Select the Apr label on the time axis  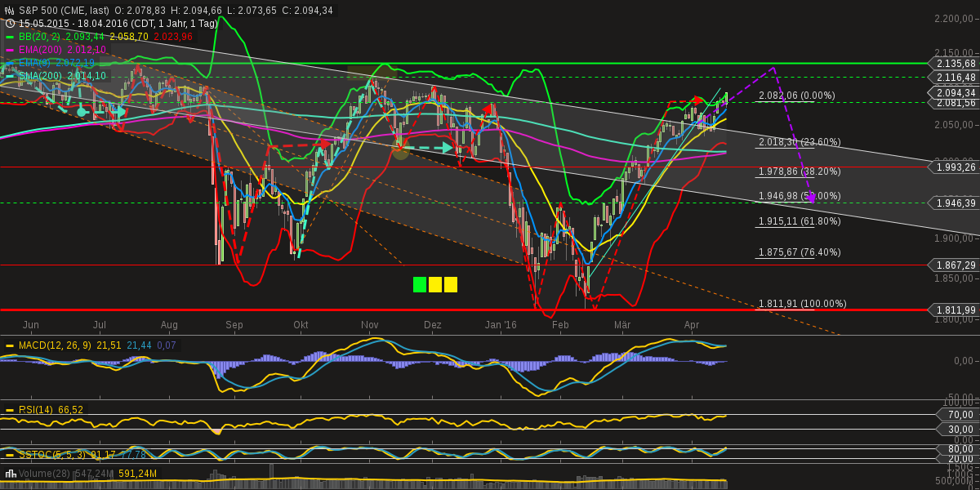[x=692, y=324]
